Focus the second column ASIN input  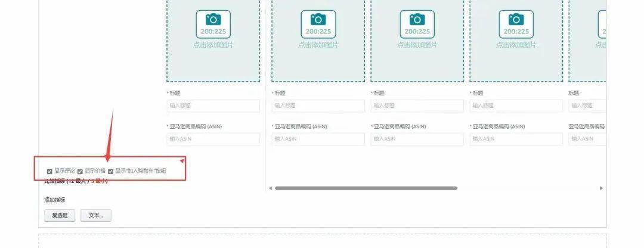pyautogui.click(x=318, y=139)
